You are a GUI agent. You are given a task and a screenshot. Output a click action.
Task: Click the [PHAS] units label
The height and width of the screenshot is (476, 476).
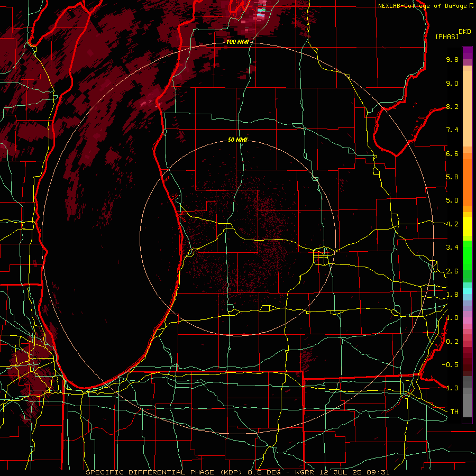(x=447, y=36)
